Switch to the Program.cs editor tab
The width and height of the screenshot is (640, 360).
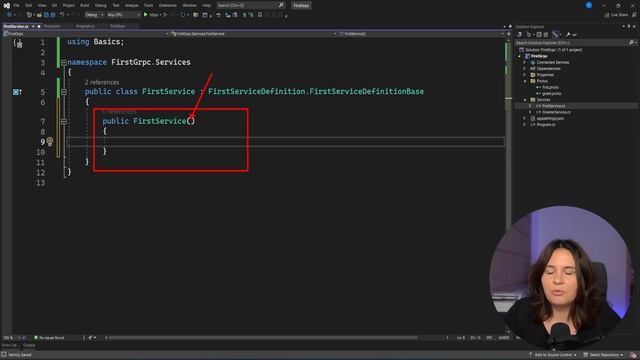[x=85, y=26]
